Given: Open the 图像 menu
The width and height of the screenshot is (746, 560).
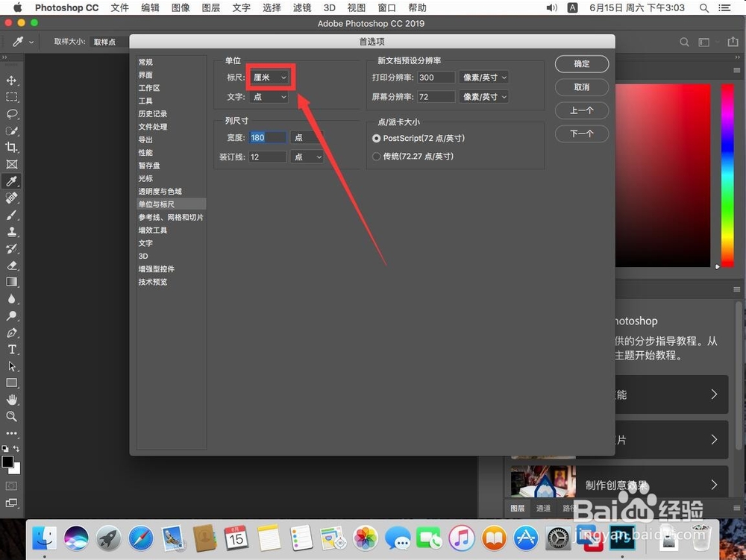Looking at the screenshot, I should click(x=181, y=7).
